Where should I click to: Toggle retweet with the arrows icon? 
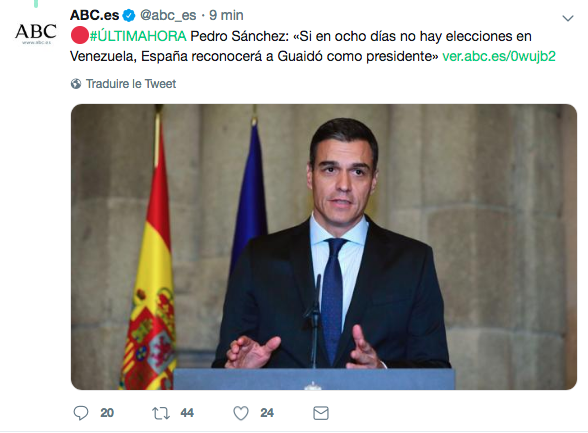[x=161, y=413]
